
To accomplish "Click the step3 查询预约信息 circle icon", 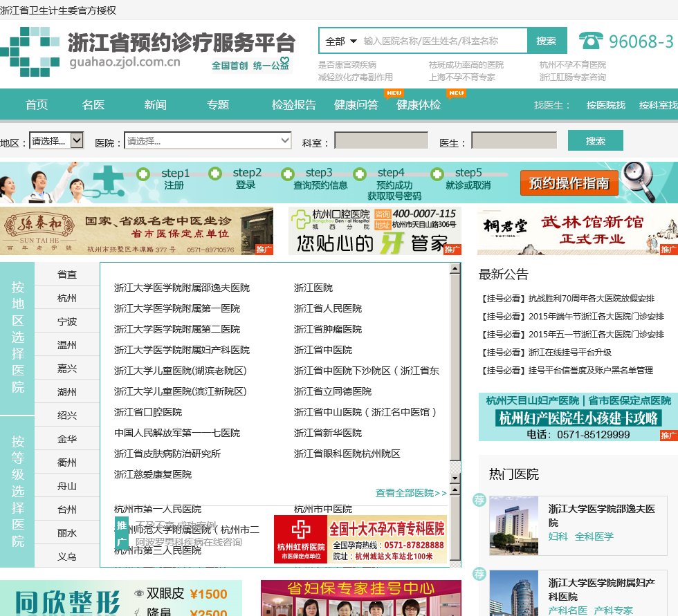I will click(288, 174).
